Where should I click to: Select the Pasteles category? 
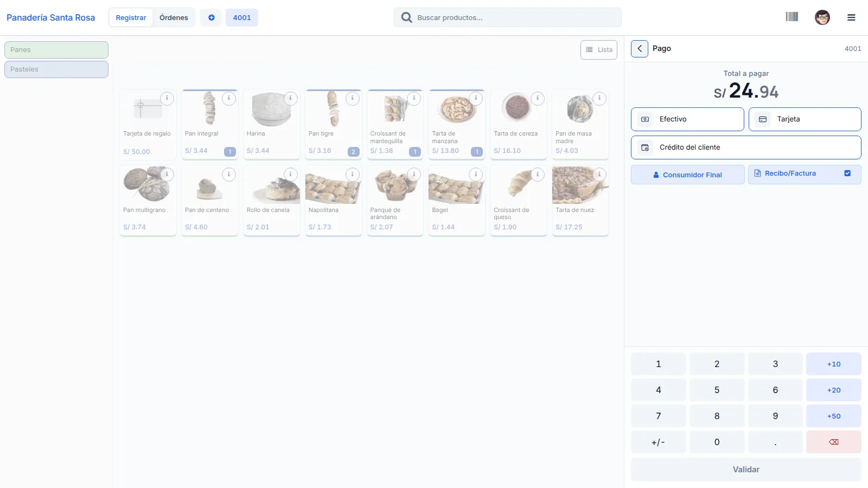tap(56, 69)
